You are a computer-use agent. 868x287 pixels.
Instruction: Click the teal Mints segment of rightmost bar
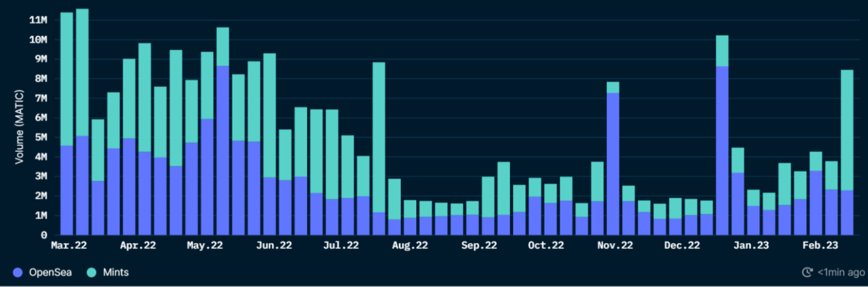846,130
